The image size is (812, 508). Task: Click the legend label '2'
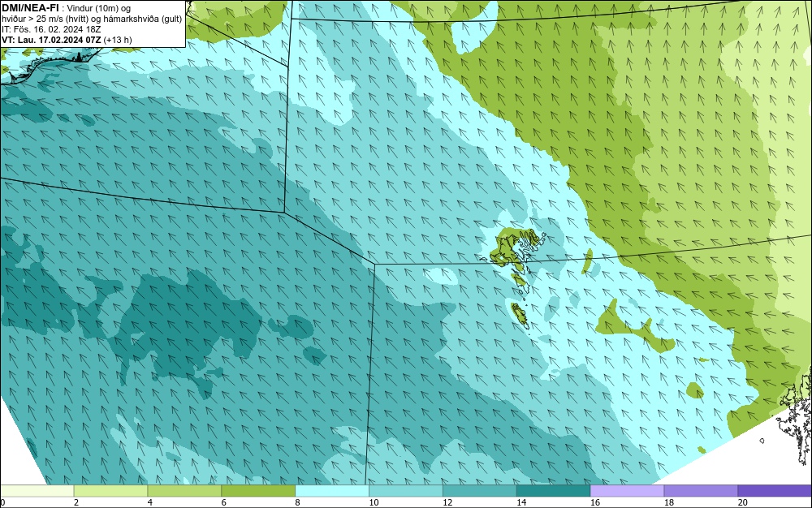(x=76, y=502)
